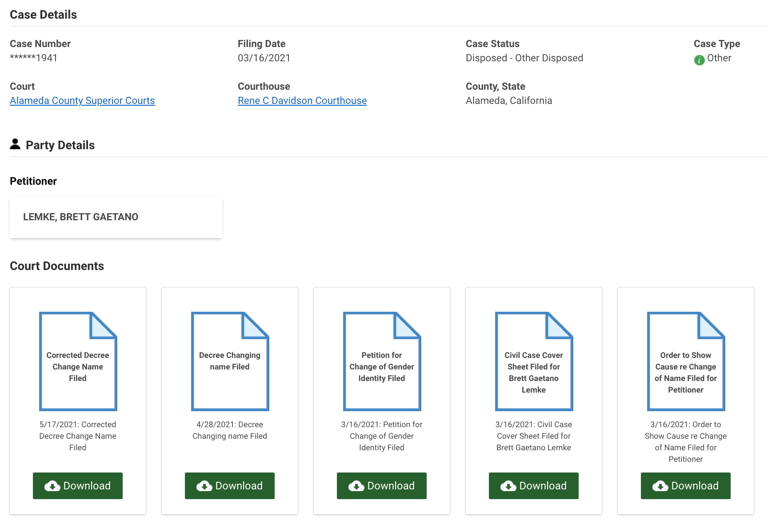Click the 3/16/2021 Petition for Change caption
This screenshot has width=768, height=532.
tap(382, 436)
